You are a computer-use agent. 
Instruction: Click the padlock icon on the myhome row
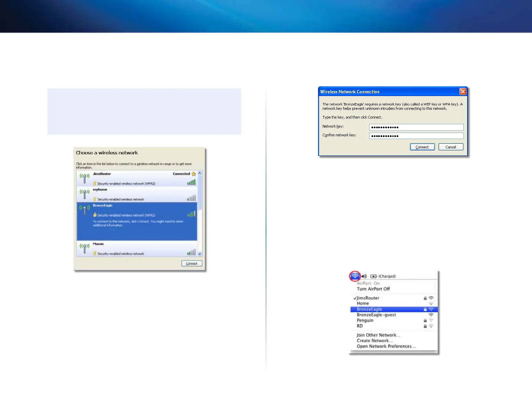pos(95,199)
